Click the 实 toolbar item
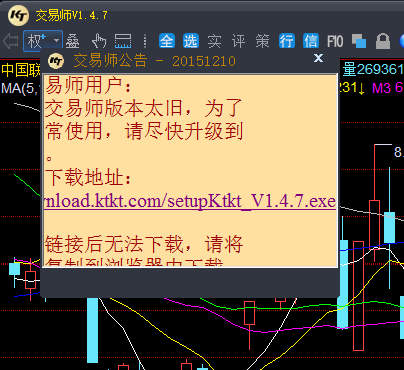Screen dimensions: 404x370 point(215,41)
